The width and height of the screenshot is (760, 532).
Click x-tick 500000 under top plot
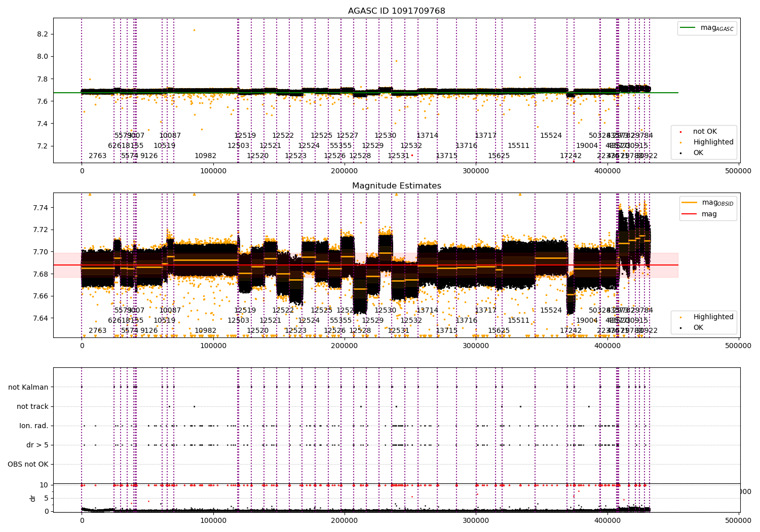738,171
